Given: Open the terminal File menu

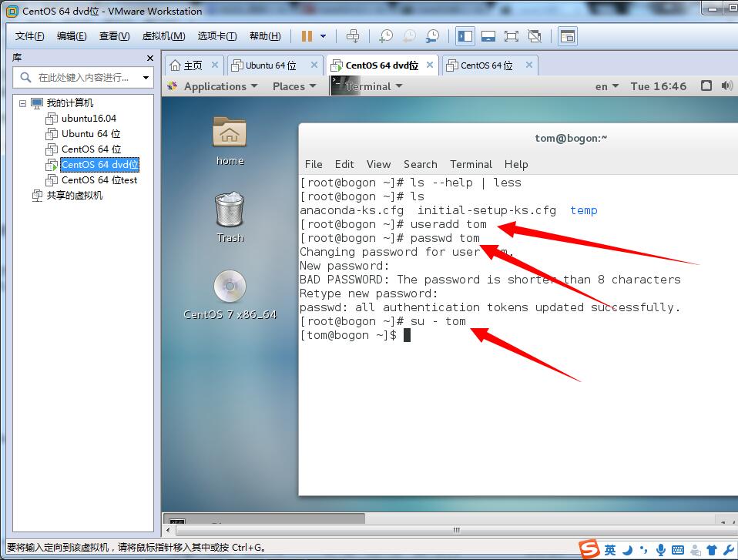Looking at the screenshot, I should coord(314,164).
